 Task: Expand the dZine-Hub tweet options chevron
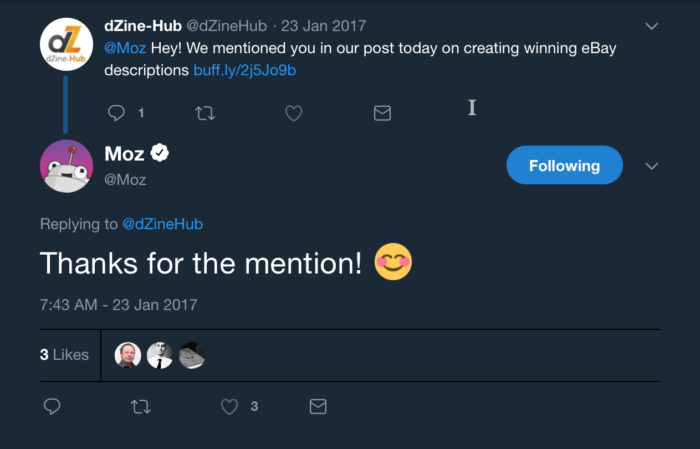(653, 25)
